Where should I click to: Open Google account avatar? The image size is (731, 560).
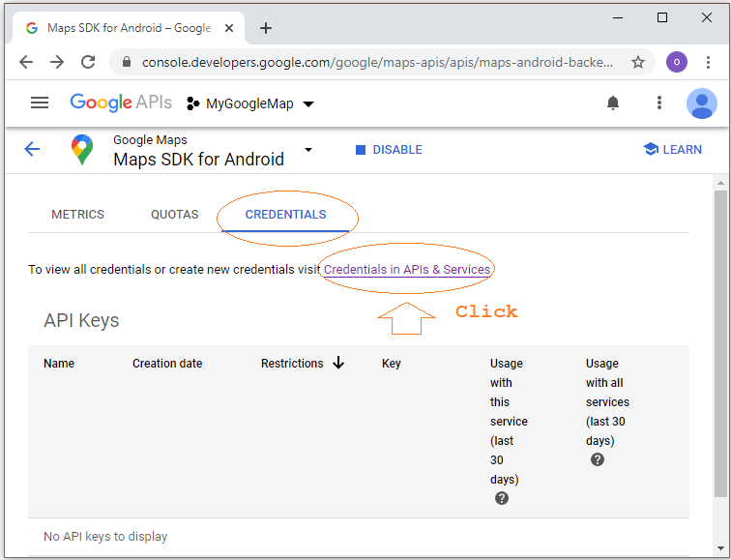click(702, 103)
